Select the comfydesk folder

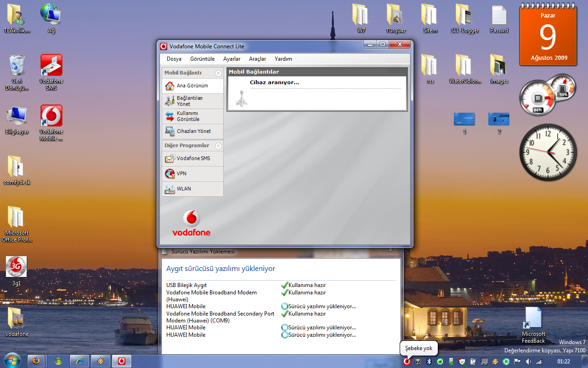17,170
